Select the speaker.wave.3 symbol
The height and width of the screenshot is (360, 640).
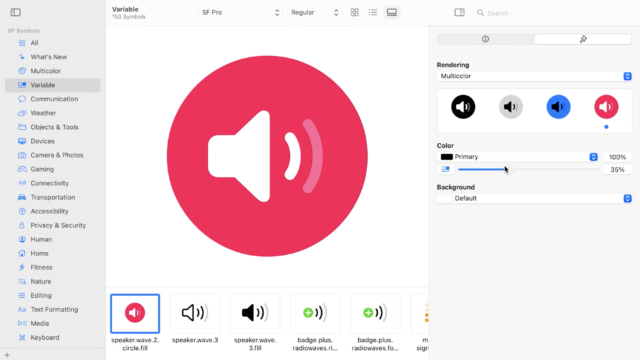coord(195,313)
